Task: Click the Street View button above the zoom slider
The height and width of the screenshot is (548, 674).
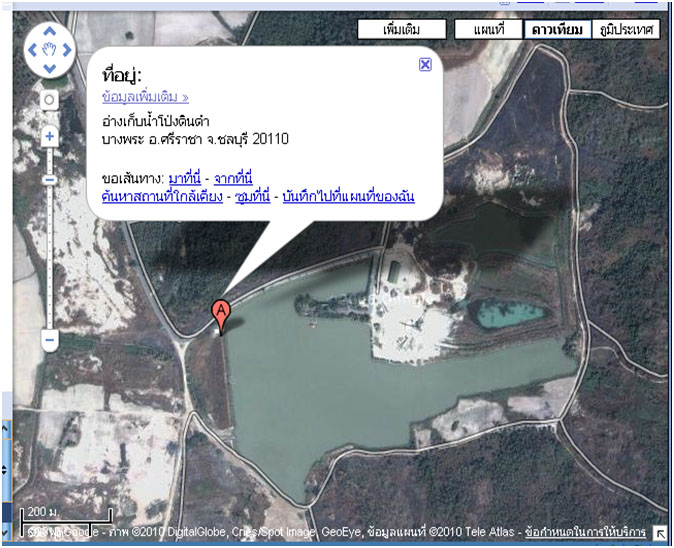Action: pos(50,101)
